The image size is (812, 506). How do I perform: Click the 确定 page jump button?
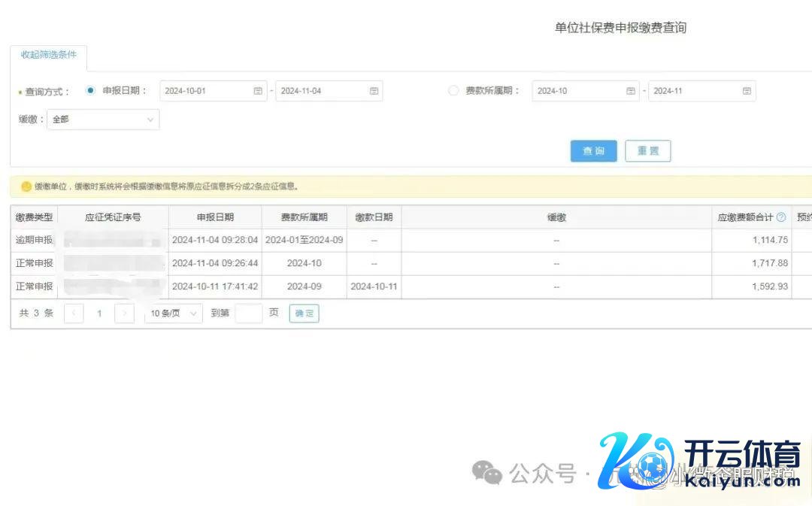point(304,314)
